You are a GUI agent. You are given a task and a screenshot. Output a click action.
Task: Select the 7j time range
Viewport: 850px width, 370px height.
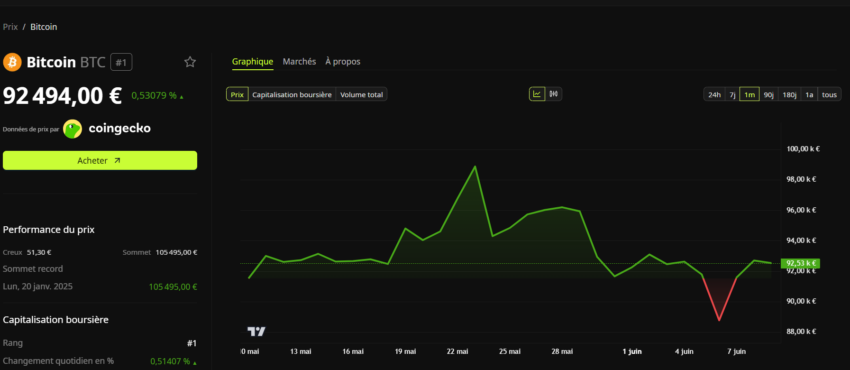pyautogui.click(x=732, y=95)
